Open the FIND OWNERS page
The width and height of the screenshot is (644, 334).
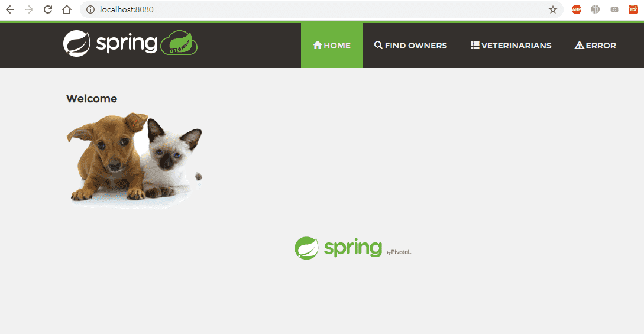click(411, 46)
